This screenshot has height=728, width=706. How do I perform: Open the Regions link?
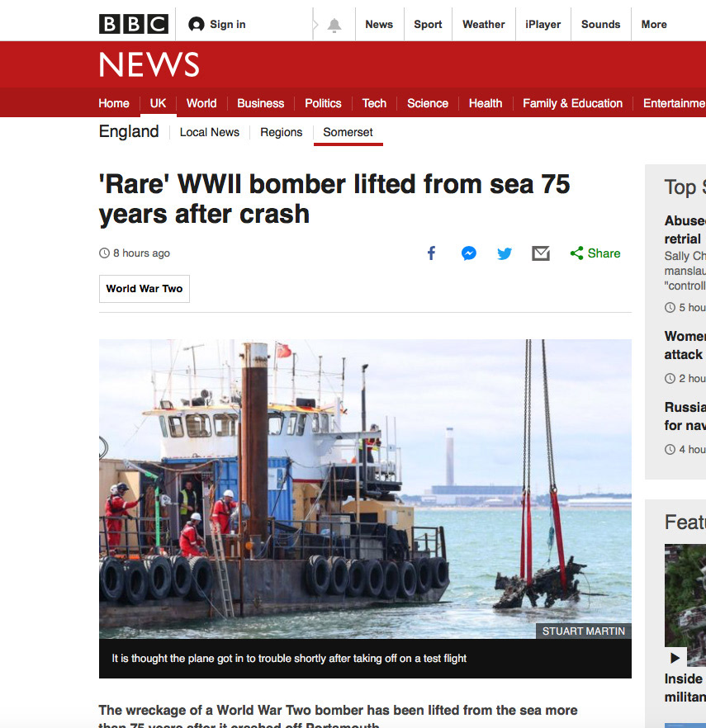pos(281,132)
